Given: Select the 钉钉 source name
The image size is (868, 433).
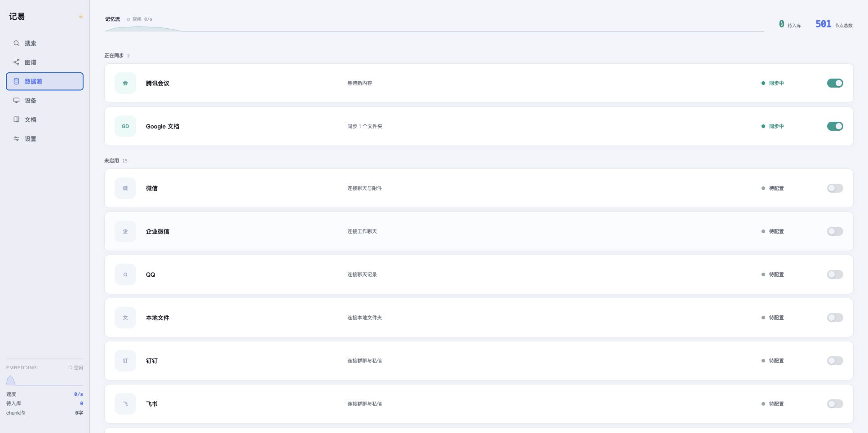Looking at the screenshot, I should [152, 361].
